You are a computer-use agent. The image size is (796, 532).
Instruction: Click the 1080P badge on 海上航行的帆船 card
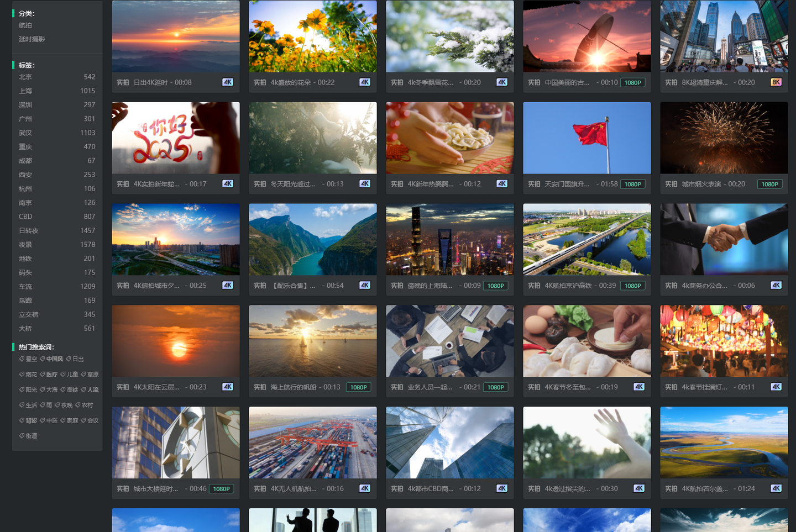click(x=358, y=387)
